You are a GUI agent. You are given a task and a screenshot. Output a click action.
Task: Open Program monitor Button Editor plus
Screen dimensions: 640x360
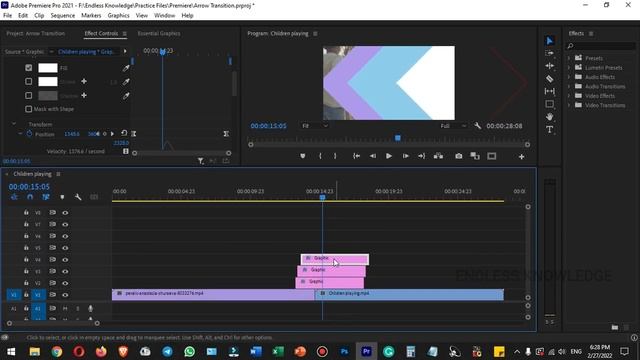tap(521, 156)
